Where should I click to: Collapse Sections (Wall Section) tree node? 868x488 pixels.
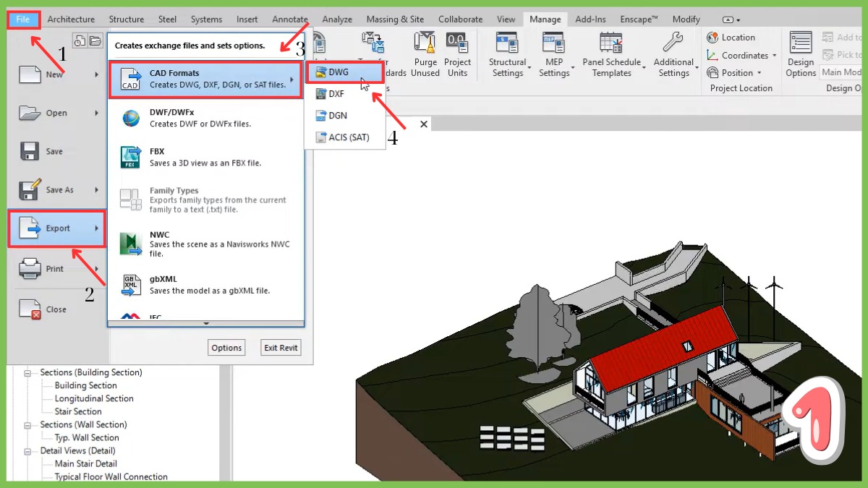click(28, 425)
